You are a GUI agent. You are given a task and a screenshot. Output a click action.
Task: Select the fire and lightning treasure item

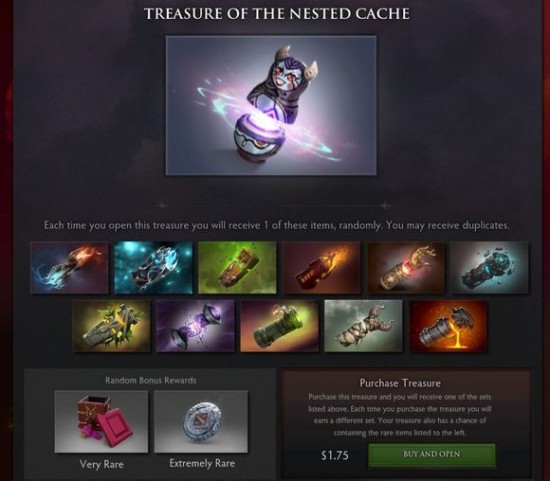69,268
